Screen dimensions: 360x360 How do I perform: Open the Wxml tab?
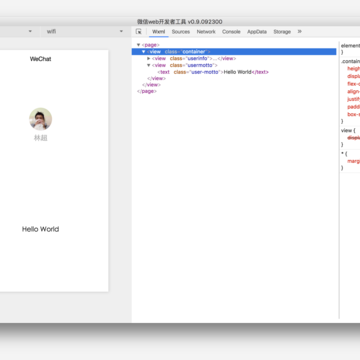159,32
